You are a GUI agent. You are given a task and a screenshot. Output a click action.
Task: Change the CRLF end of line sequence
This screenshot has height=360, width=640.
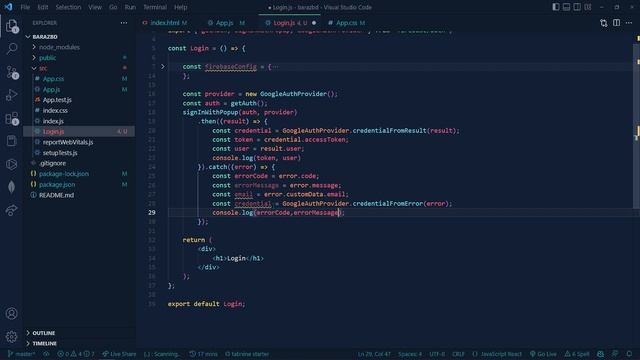point(458,354)
